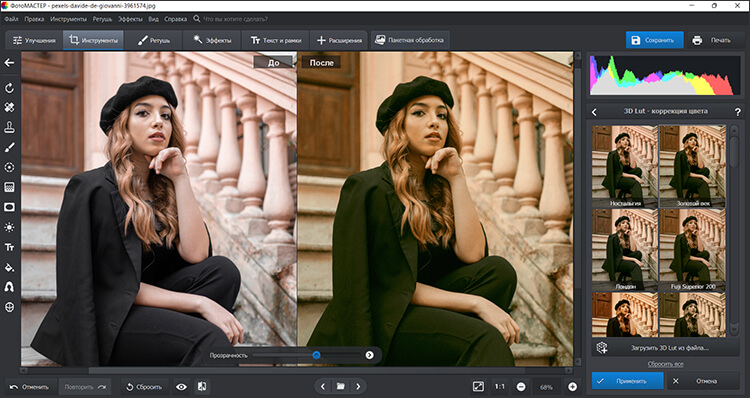Toggle original view with the eye icon
The image size is (750, 398).
(x=181, y=387)
